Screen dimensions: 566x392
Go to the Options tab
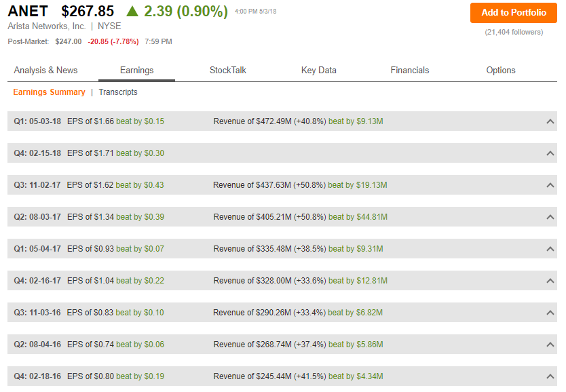(501, 71)
